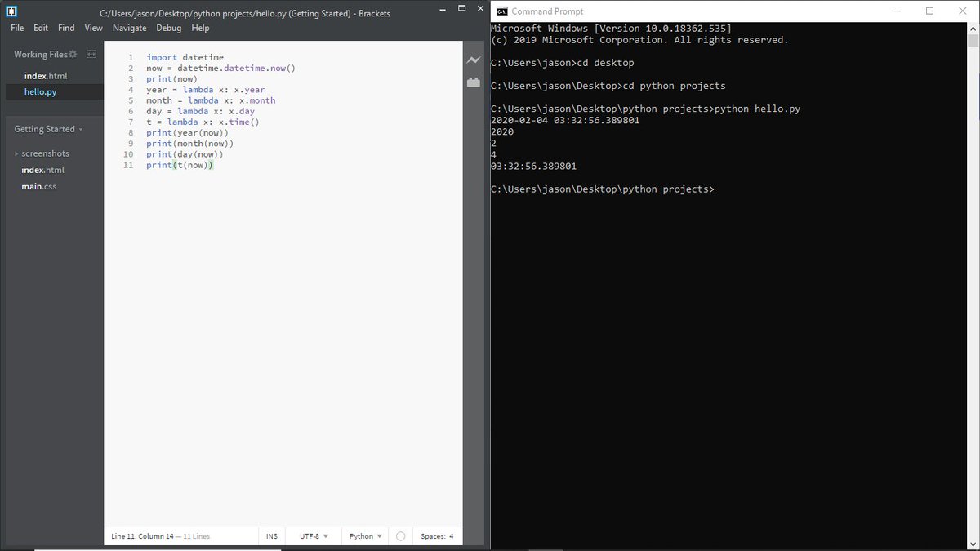
Task: Click the print(month(now)) code line
Action: click(x=189, y=143)
